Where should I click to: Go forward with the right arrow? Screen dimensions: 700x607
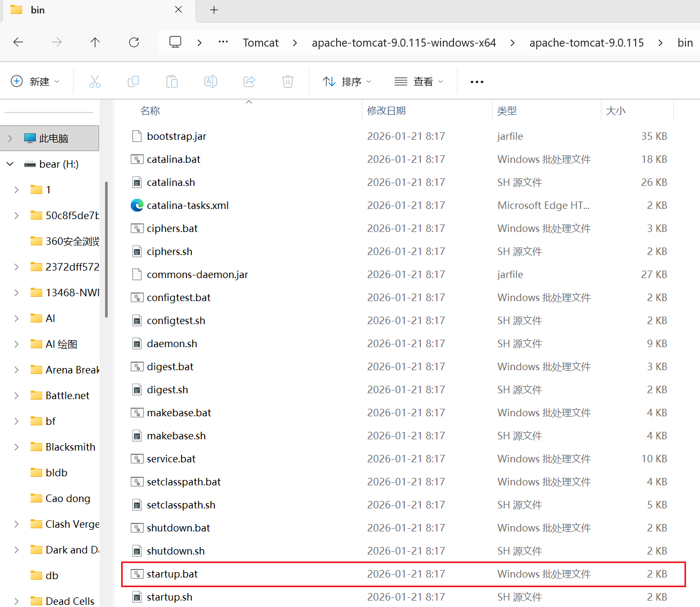(x=57, y=42)
